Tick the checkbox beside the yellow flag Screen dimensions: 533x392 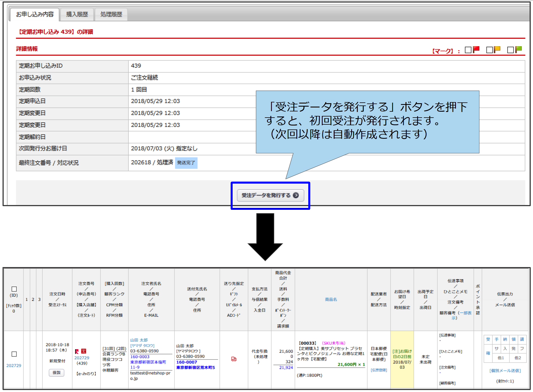point(490,50)
